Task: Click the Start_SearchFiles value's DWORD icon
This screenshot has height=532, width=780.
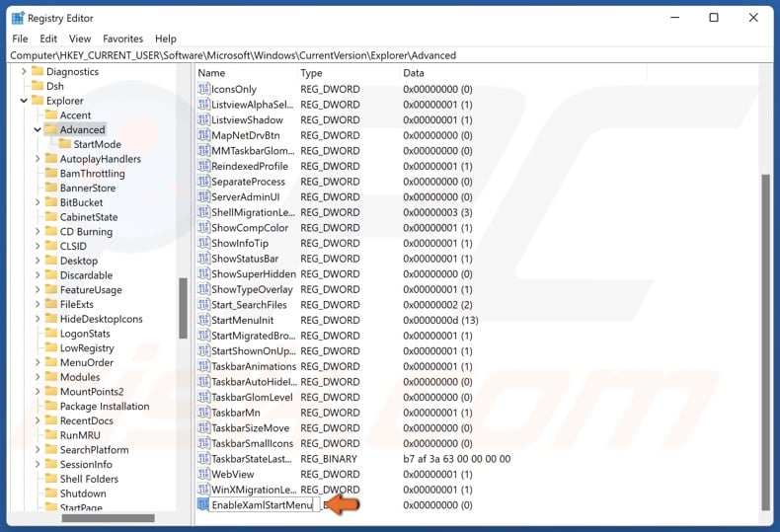Action: tap(203, 305)
